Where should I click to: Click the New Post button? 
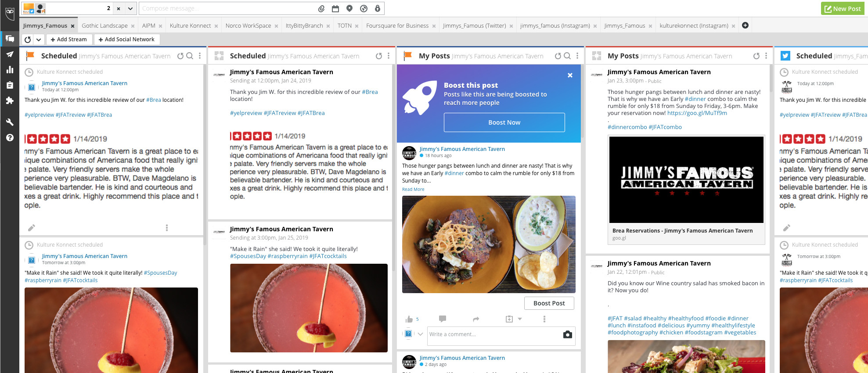tap(843, 8)
